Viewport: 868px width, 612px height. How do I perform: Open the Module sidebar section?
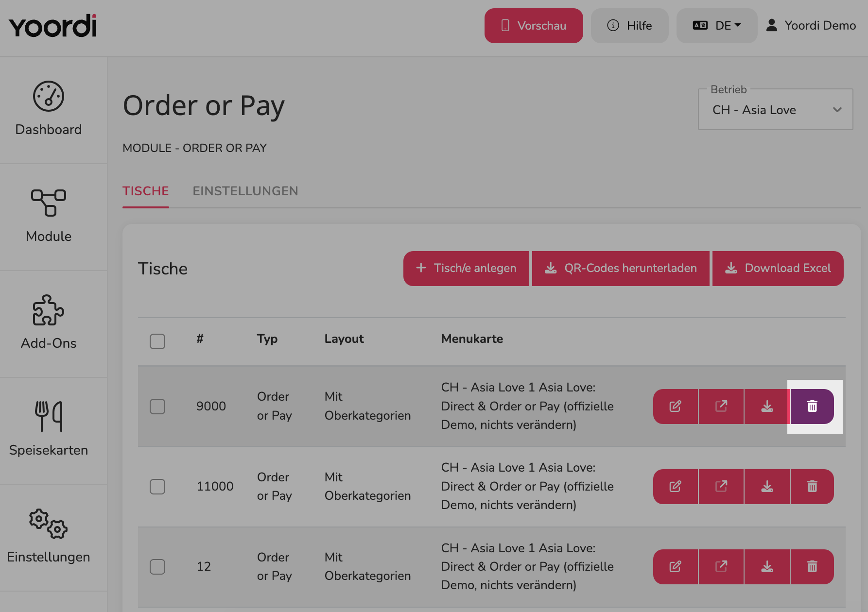[x=49, y=216]
